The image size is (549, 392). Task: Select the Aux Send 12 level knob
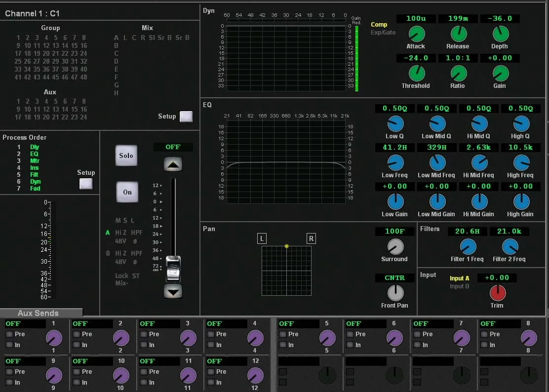pos(255,376)
